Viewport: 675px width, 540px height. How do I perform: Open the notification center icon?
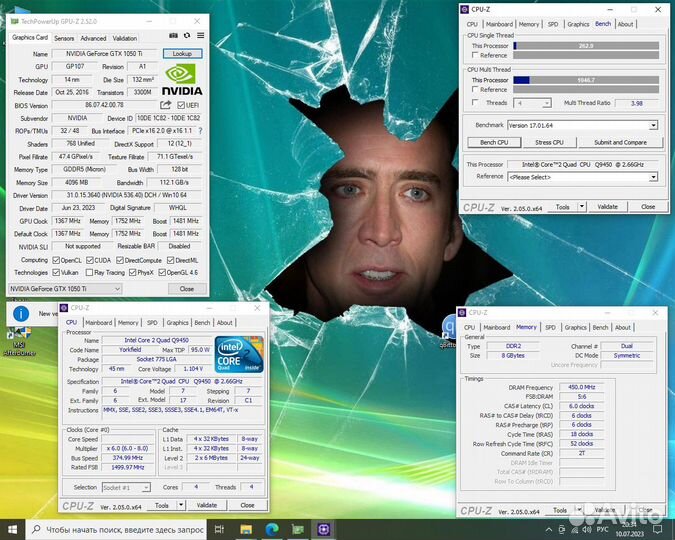pyautogui.click(x=657, y=529)
